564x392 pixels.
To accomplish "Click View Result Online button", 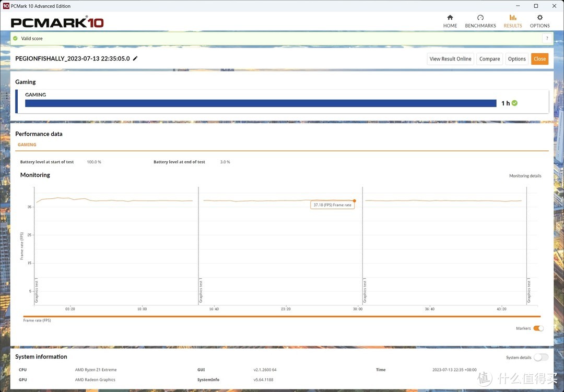I will click(x=450, y=58).
